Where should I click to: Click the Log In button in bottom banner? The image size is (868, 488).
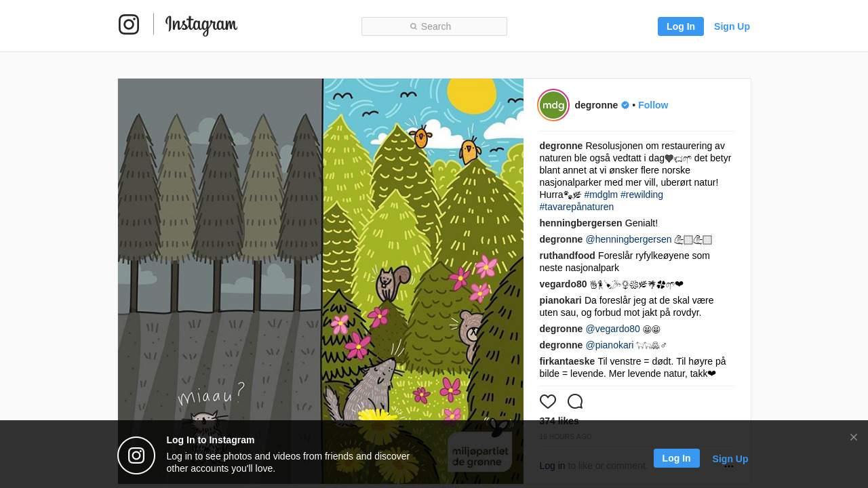(x=677, y=458)
